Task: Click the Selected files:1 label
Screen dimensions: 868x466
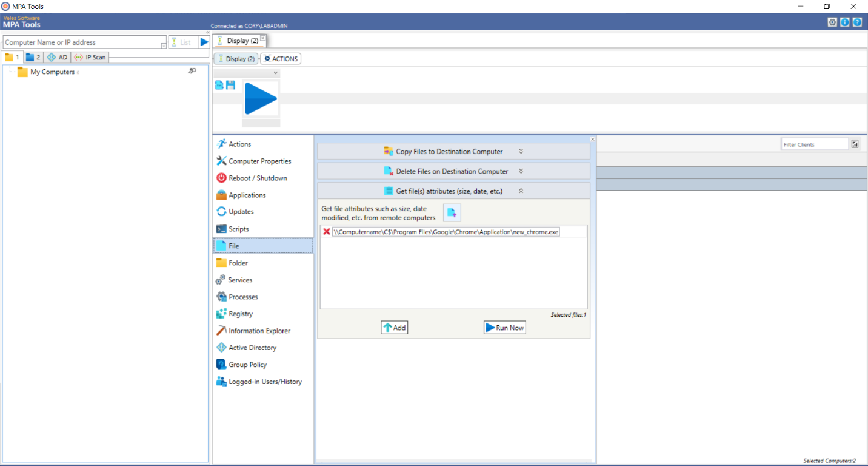Action: coord(568,315)
